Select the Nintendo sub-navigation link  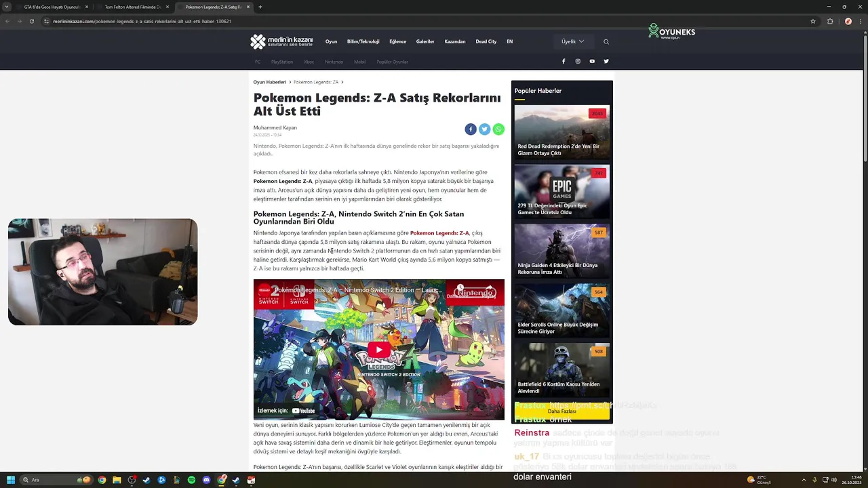point(334,62)
